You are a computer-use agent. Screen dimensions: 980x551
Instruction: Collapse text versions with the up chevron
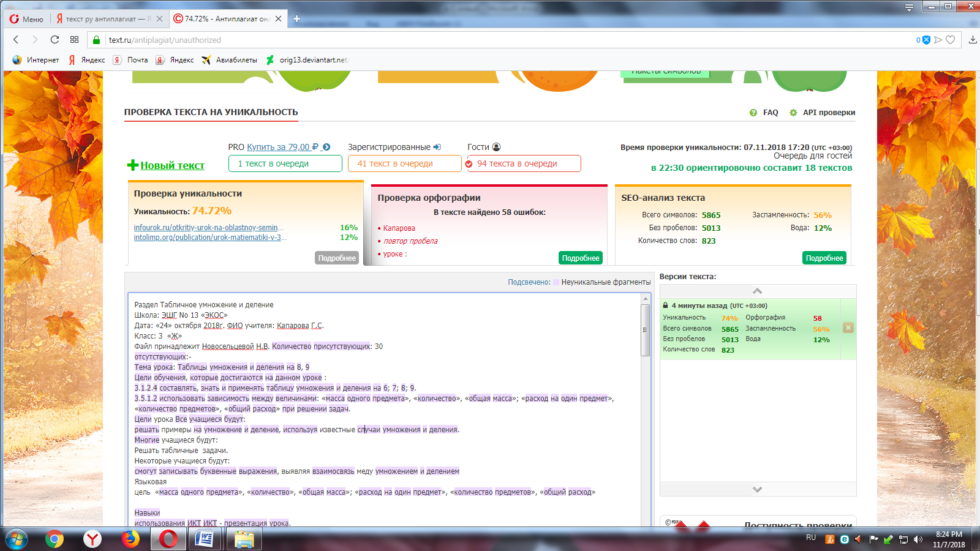(758, 291)
